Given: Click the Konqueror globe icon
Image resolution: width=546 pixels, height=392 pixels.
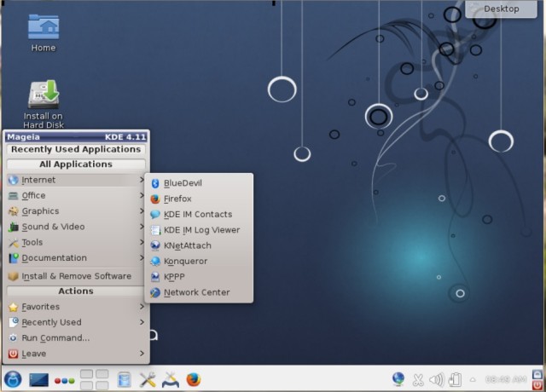Looking at the screenshot, I should coord(155,262).
